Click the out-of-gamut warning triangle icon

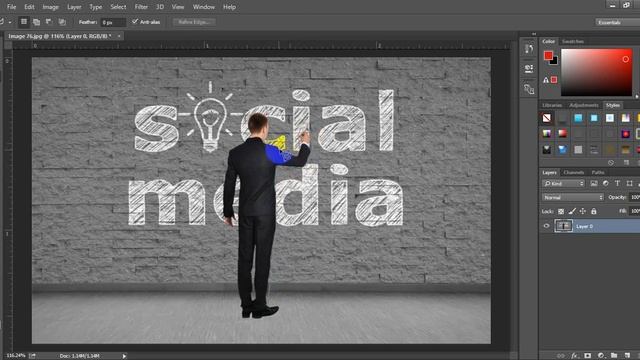[546, 80]
